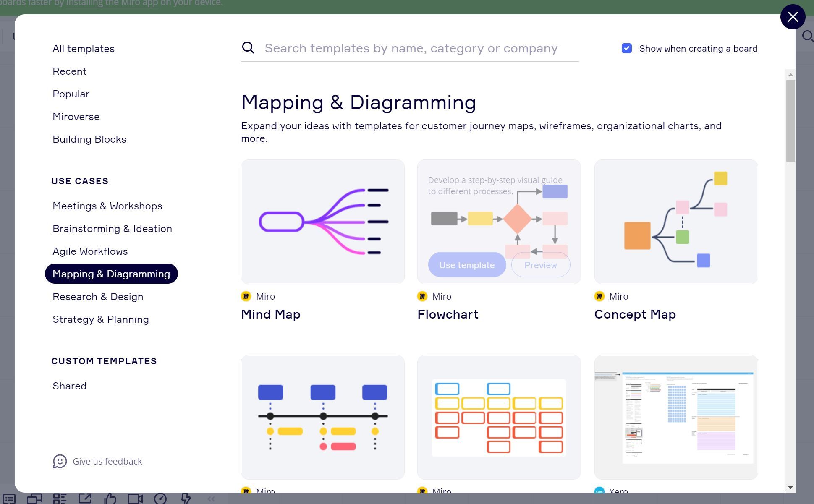The width and height of the screenshot is (814, 504).
Task: Click the scrollbar up arrow
Action: point(790,75)
